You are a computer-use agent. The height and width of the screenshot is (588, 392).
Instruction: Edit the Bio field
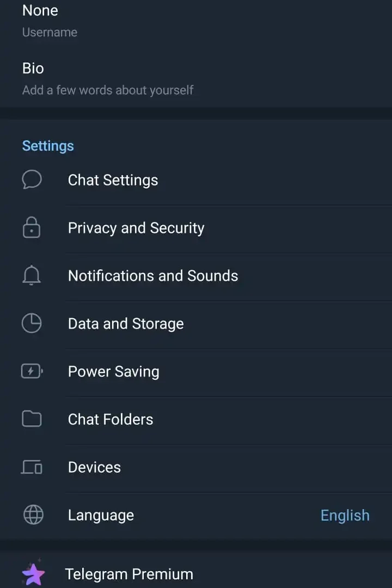tap(108, 78)
